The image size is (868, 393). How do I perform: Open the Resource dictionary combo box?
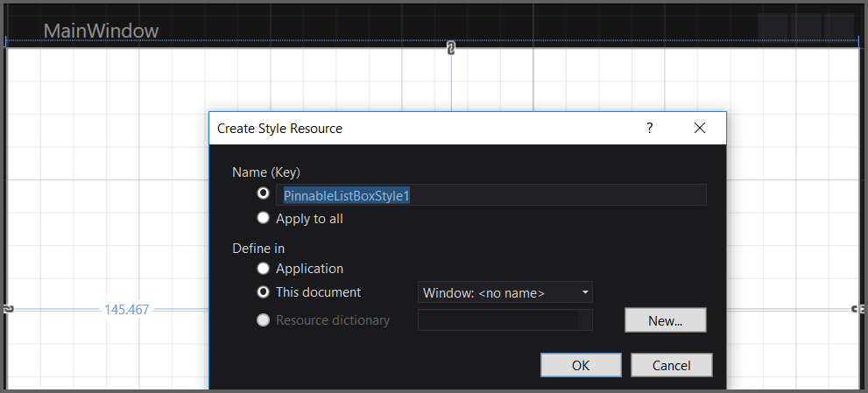coord(505,320)
